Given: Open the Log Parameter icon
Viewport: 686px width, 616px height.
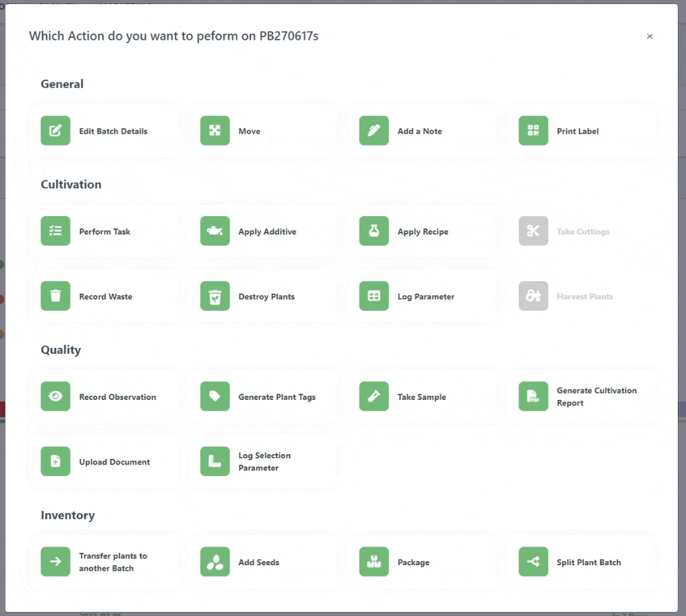Looking at the screenshot, I should [374, 296].
